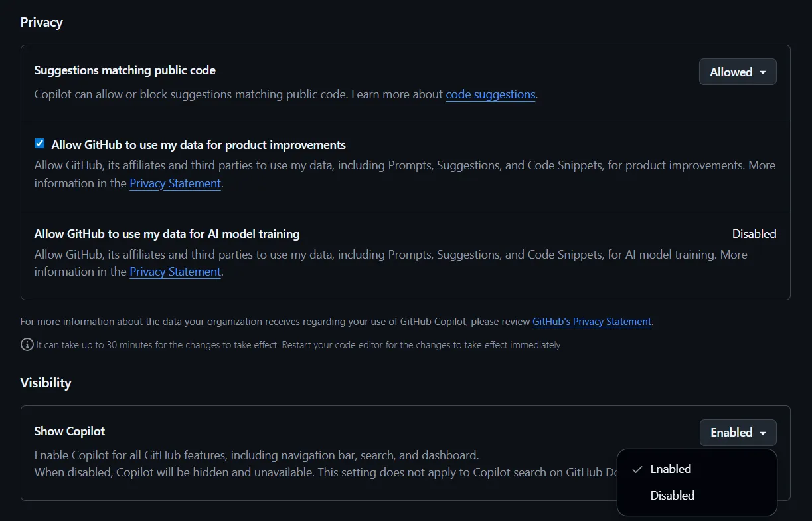812x521 pixels.
Task: Click the 'Suggestions matching public code' title
Action: coord(125,70)
